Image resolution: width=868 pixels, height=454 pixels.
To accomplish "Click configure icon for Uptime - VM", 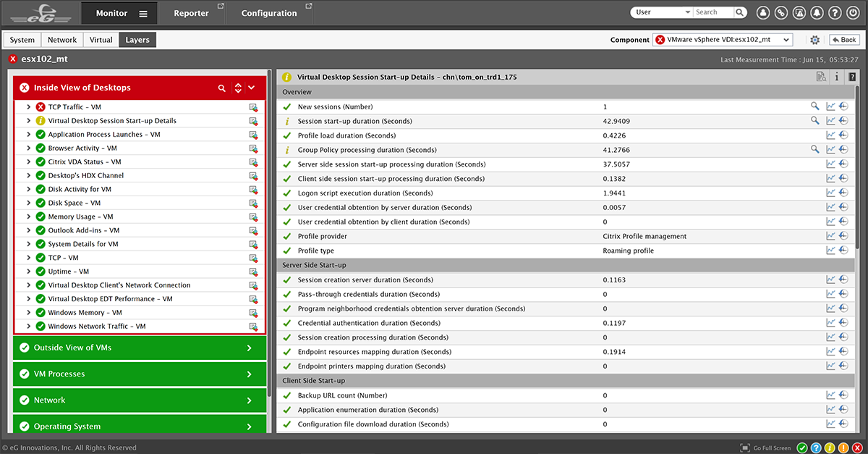I will tap(253, 272).
